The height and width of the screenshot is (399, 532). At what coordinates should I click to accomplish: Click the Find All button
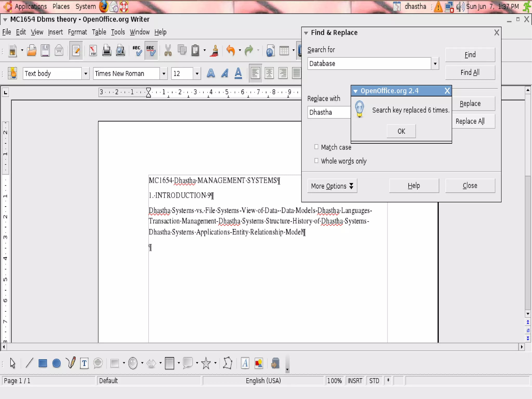[x=470, y=73]
